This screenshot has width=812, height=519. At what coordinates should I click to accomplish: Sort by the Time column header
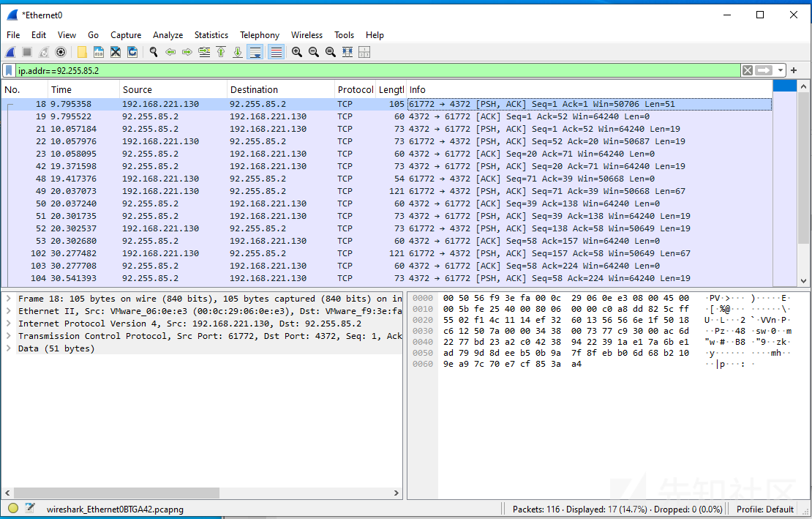pos(84,89)
